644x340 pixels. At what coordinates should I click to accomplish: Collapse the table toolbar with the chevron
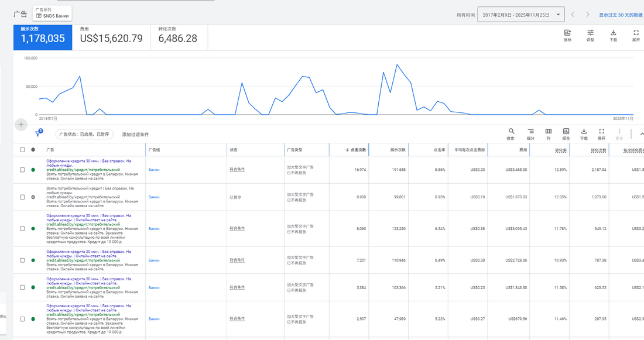pyautogui.click(x=641, y=134)
